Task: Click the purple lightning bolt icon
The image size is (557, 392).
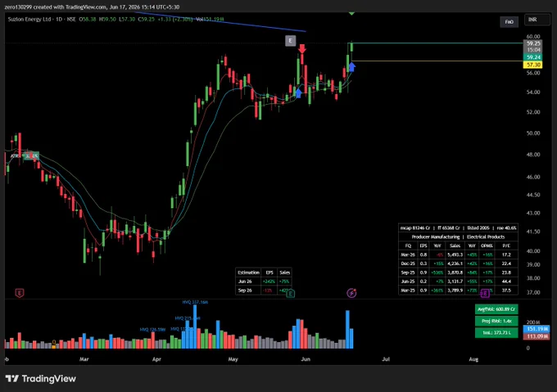Action: point(351,293)
